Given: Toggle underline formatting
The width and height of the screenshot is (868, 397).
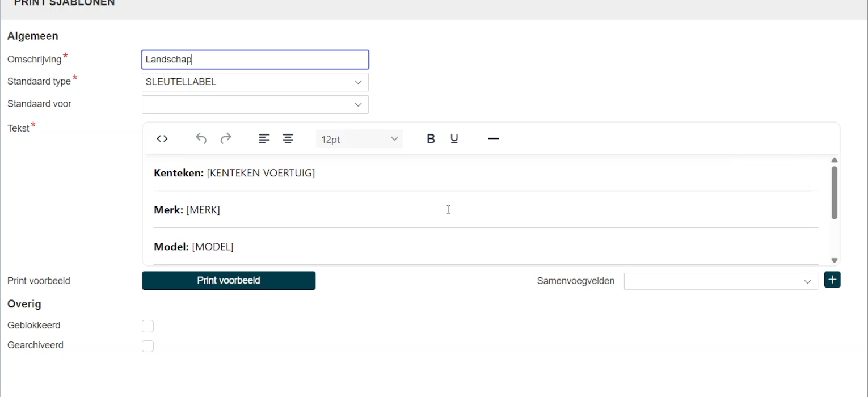Looking at the screenshot, I should coord(454,139).
